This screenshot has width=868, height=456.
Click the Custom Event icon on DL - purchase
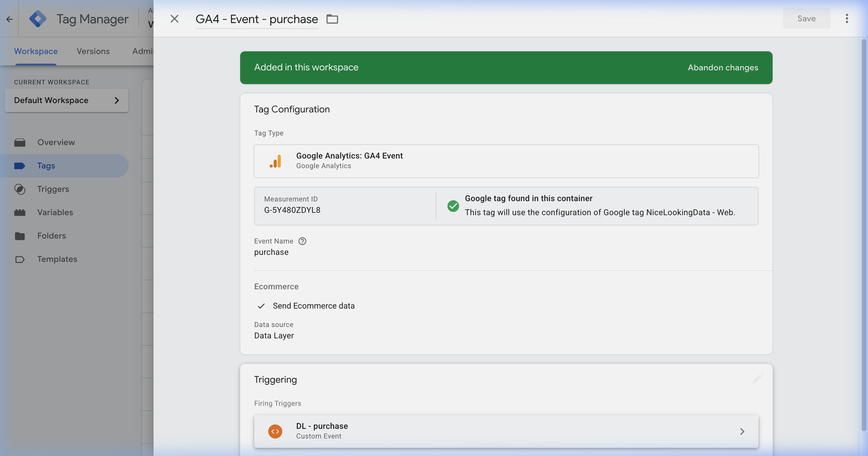pos(275,431)
